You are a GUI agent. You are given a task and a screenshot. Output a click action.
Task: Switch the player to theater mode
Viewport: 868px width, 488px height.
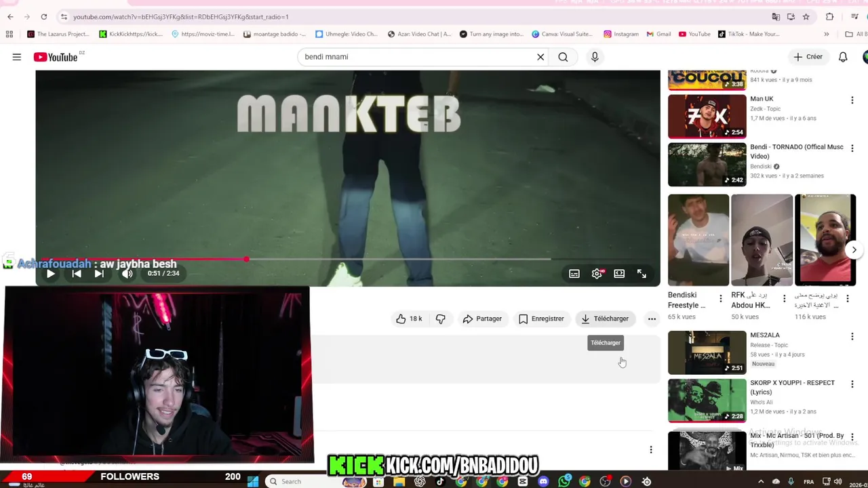pos(619,273)
